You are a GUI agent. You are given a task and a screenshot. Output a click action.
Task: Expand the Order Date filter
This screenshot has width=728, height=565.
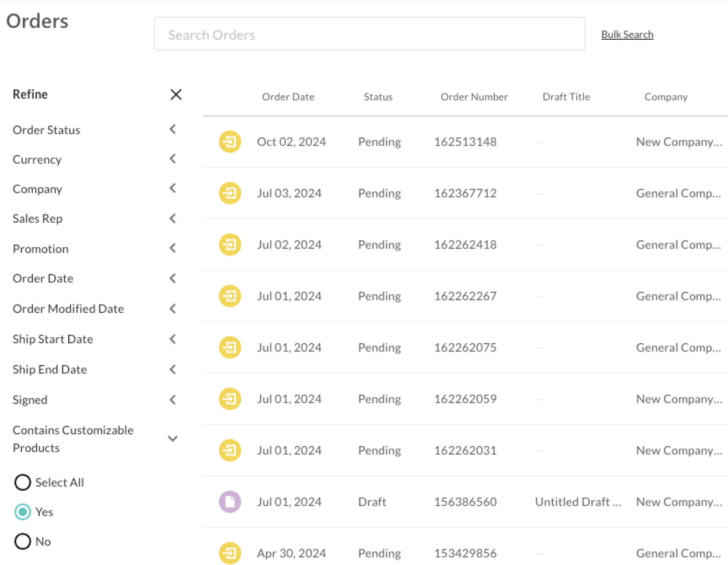[x=173, y=278]
